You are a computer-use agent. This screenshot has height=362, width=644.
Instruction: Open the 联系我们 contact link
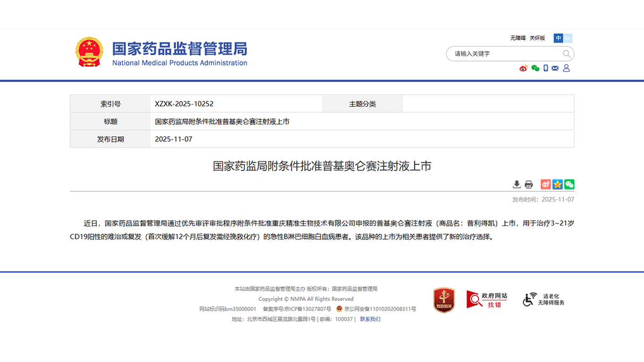[369, 319]
